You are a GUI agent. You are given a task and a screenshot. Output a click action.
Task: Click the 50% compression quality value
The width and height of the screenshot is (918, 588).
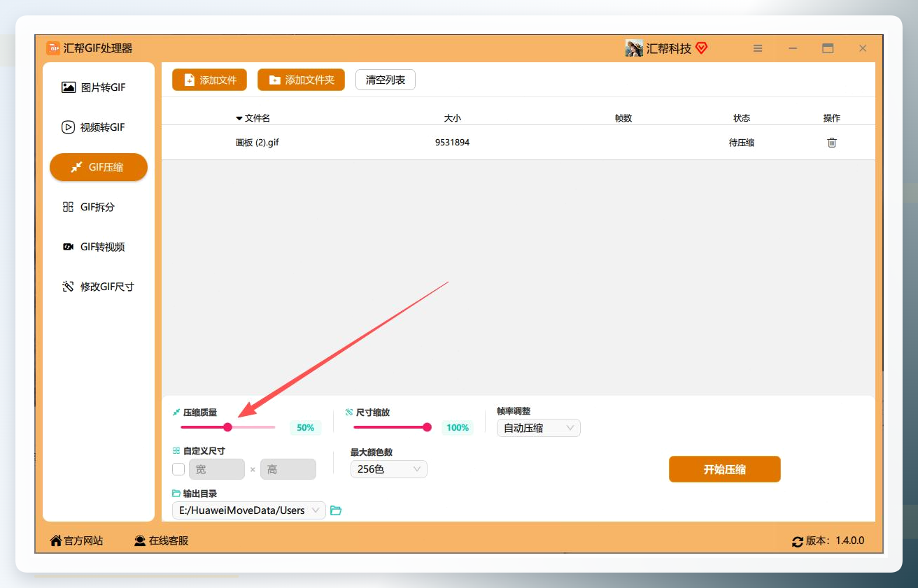[306, 427]
